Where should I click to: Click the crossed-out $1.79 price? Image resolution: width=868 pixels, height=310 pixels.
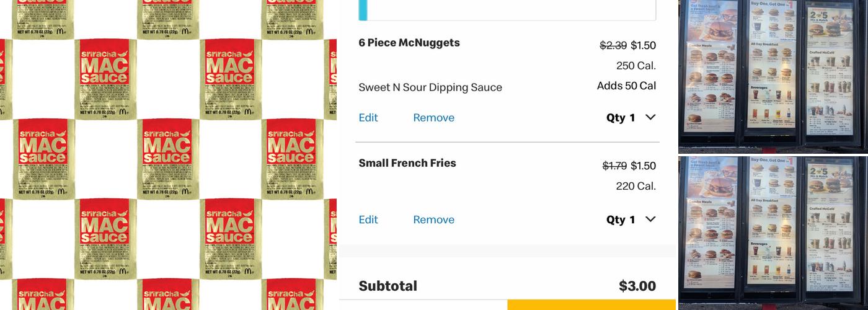coord(614,166)
